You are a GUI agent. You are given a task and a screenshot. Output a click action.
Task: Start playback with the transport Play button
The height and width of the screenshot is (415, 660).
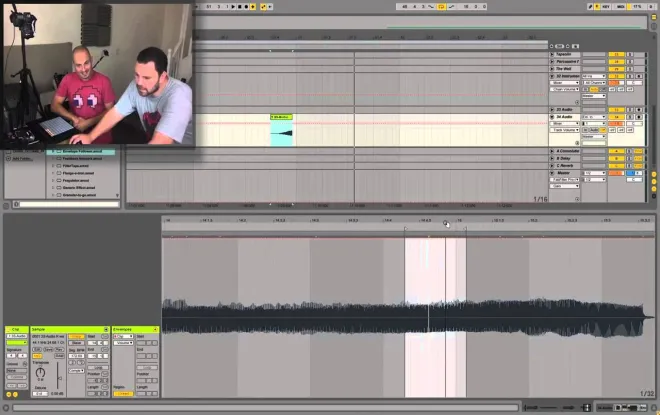coord(233,7)
